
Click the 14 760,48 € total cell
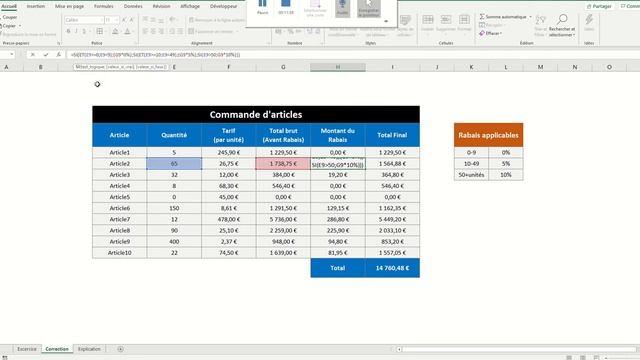(392, 268)
